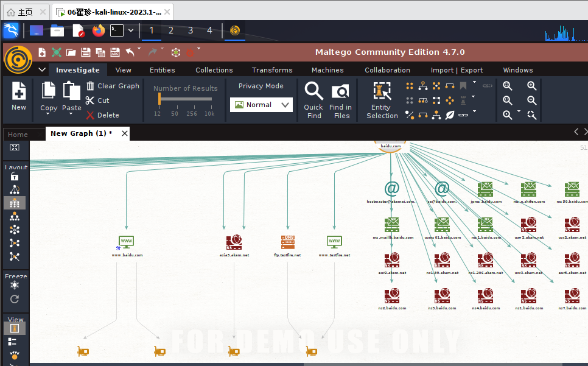Open Privacy Mode Normal dropdown

(261, 105)
